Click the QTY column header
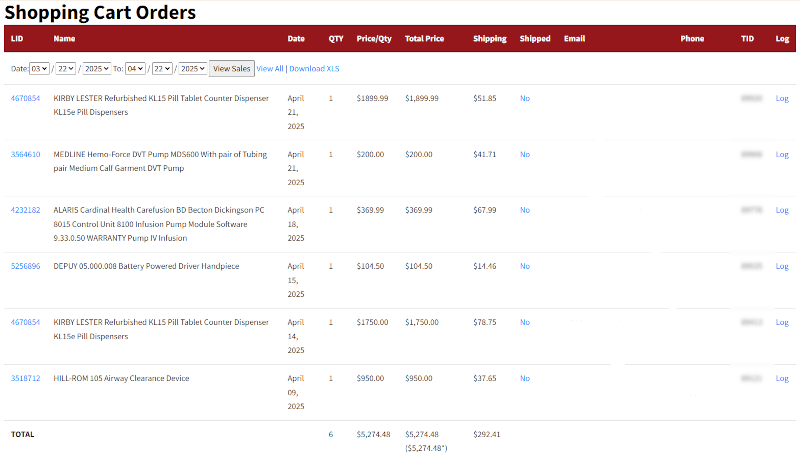 pyautogui.click(x=336, y=38)
